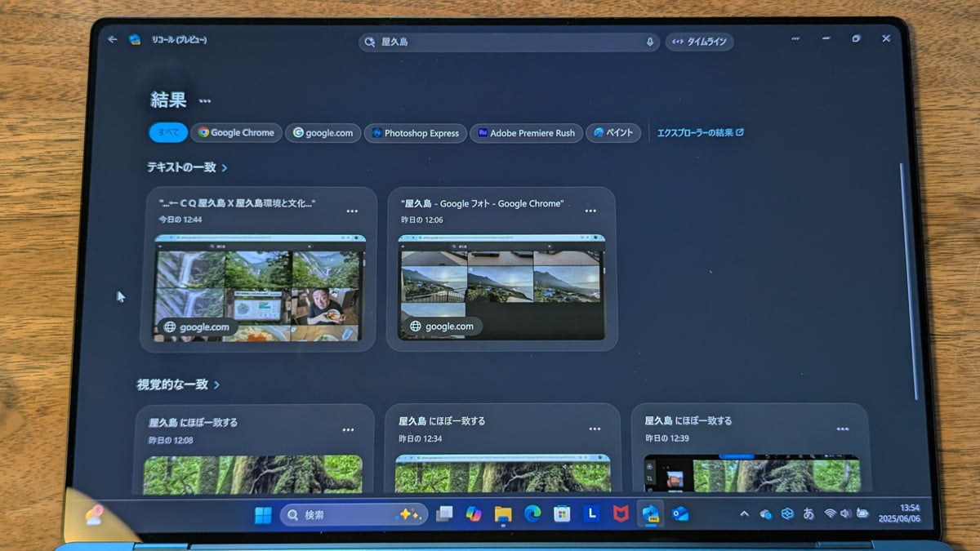This screenshot has width=980, height=551.
Task: Open Microsoft Edge from taskbar
Action: (x=532, y=513)
